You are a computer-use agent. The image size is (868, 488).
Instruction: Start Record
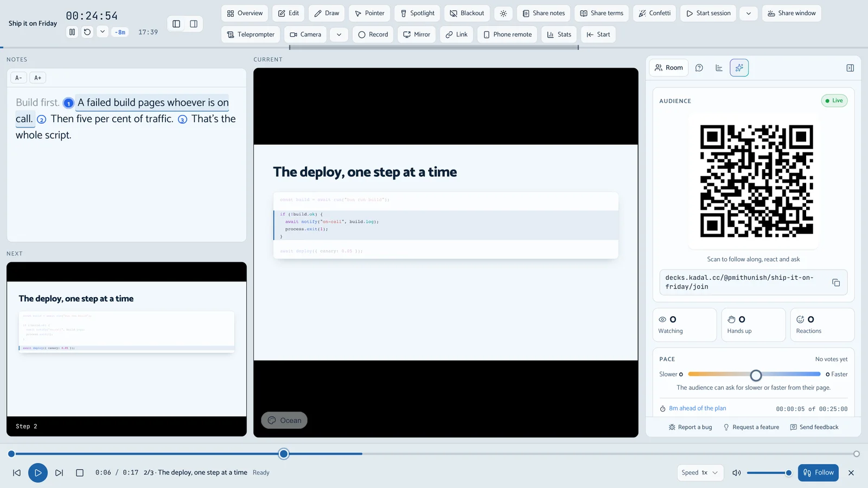click(x=373, y=34)
